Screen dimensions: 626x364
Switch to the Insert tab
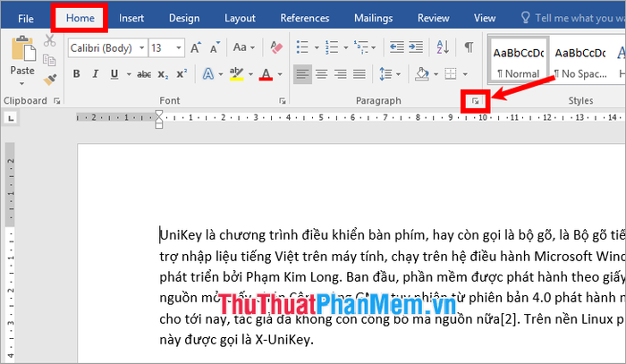coord(131,19)
